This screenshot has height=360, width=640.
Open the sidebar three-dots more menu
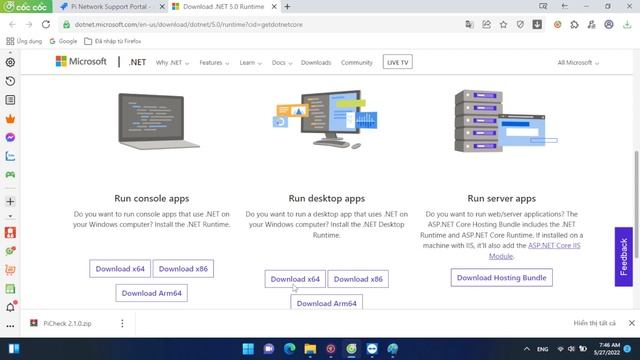10,326
